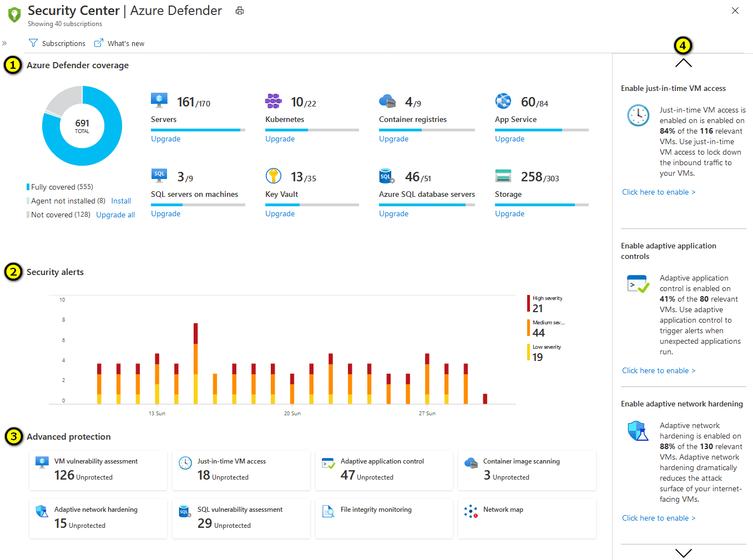Image resolution: width=753 pixels, height=560 pixels.
Task: Click the Servers monitor icon
Action: tap(159, 101)
